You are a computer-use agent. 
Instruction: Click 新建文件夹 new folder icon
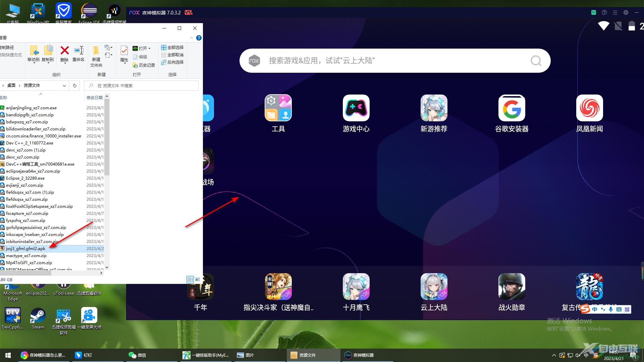pos(96,56)
